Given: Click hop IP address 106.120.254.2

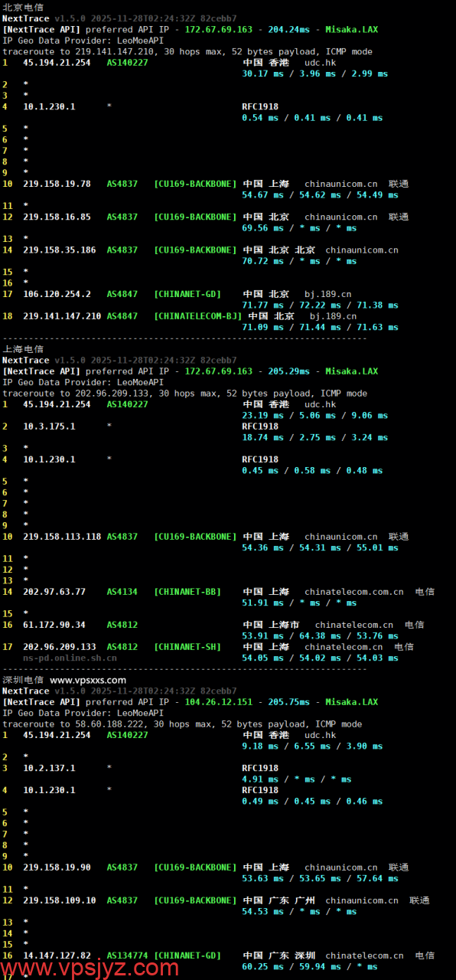Looking at the screenshot, I should (57, 294).
